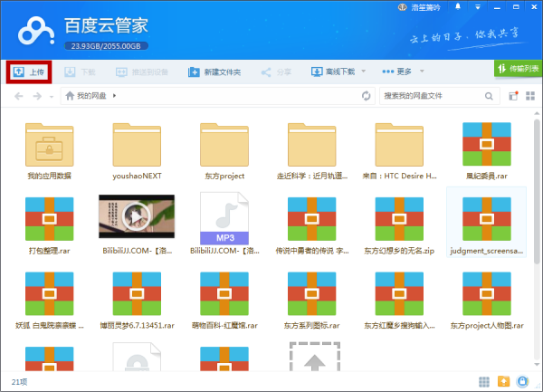Select the 我的应用数据 folder
The image size is (543, 392).
pyautogui.click(x=49, y=151)
